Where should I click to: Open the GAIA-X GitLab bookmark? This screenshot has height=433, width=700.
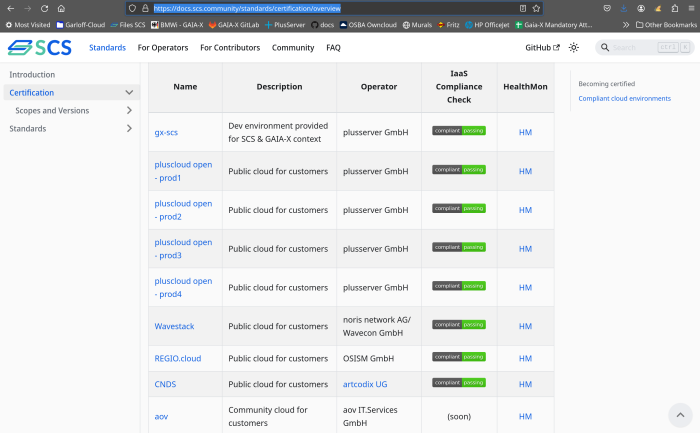[233, 25]
